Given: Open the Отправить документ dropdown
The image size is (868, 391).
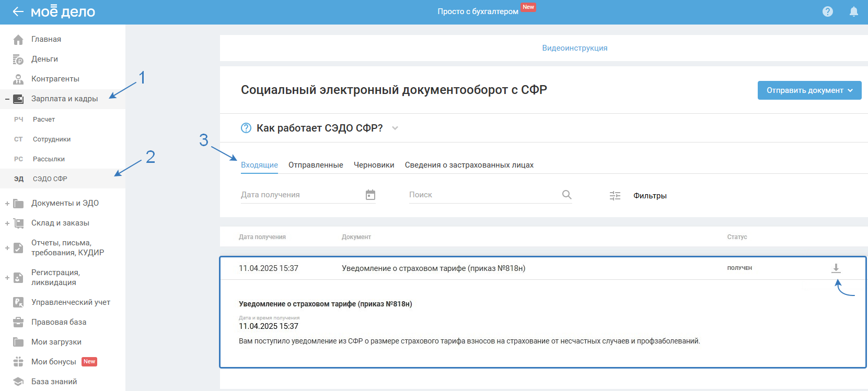Looking at the screenshot, I should (x=809, y=90).
